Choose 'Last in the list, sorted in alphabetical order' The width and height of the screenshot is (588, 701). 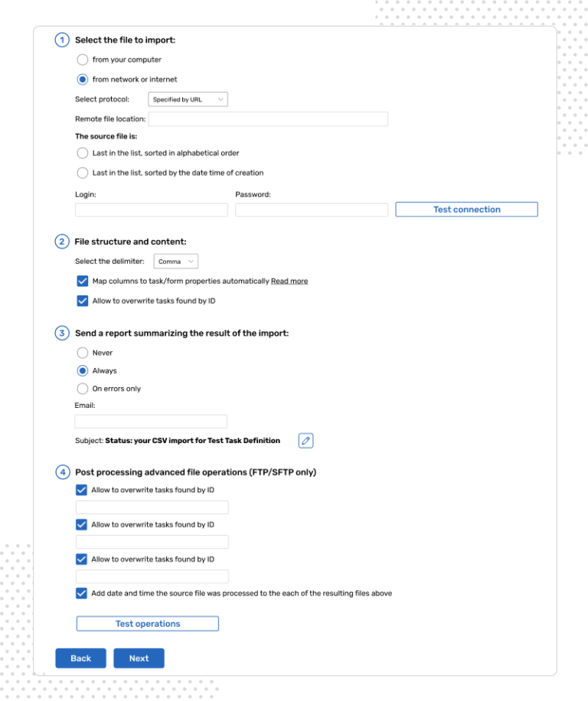[82, 152]
